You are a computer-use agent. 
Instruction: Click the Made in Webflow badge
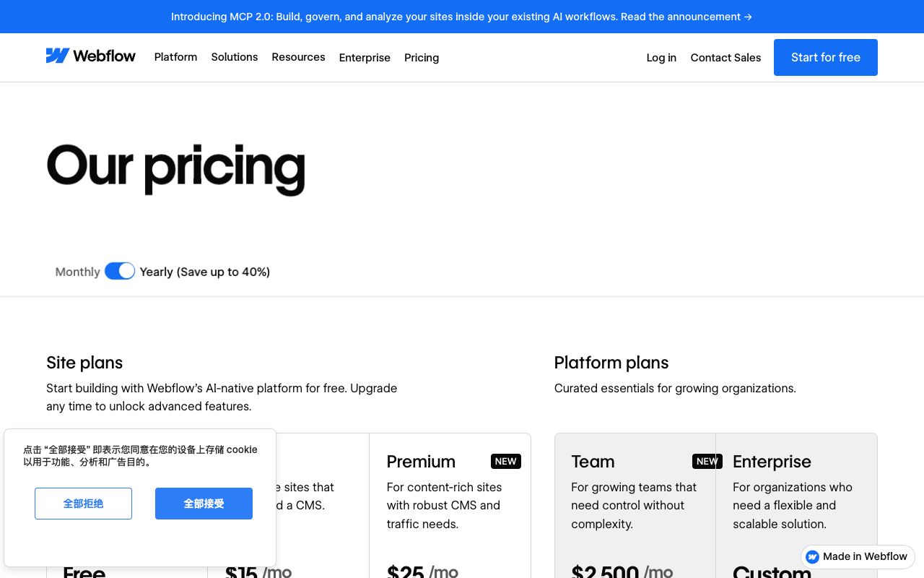858,556
